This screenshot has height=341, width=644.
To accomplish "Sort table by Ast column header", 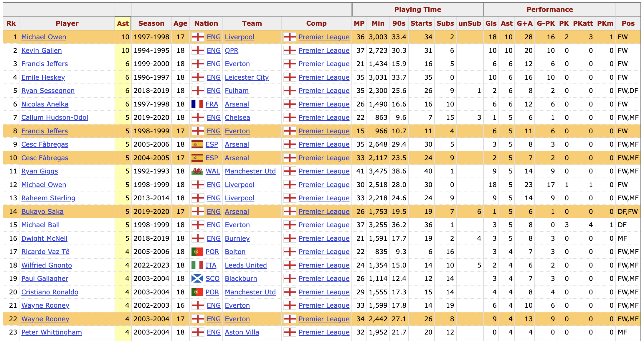I will click(123, 24).
